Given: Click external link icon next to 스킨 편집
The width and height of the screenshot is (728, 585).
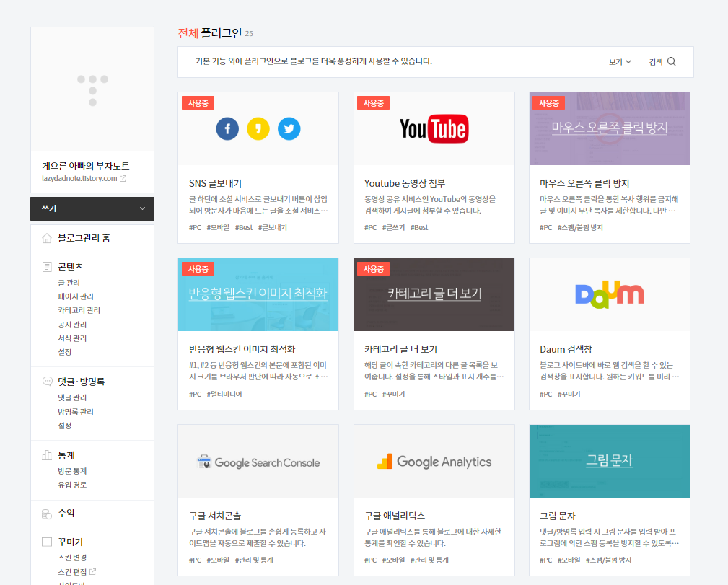Looking at the screenshot, I should 93,571.
